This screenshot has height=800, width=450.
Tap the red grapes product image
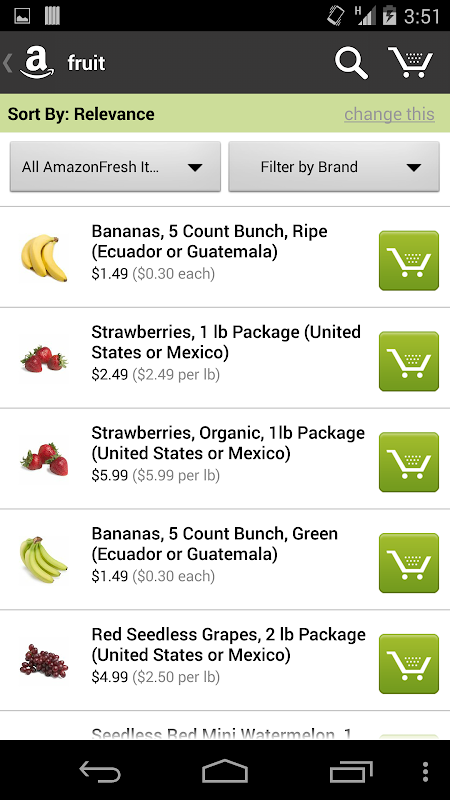point(44,660)
